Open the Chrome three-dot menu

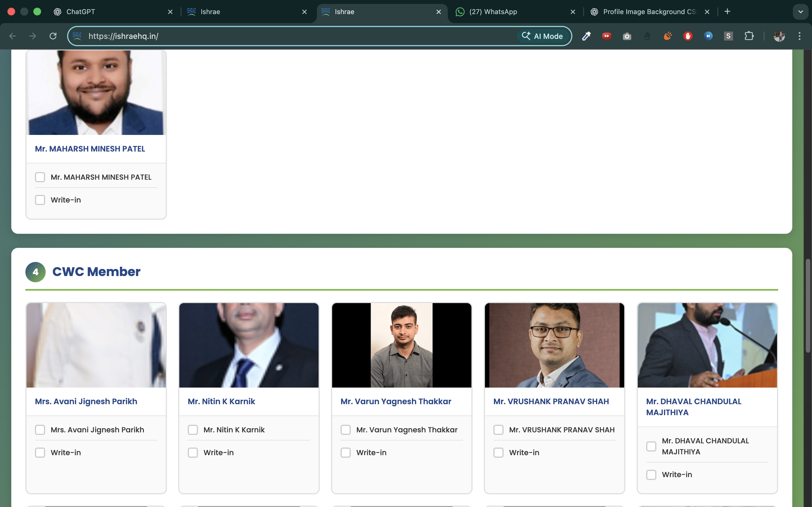800,36
